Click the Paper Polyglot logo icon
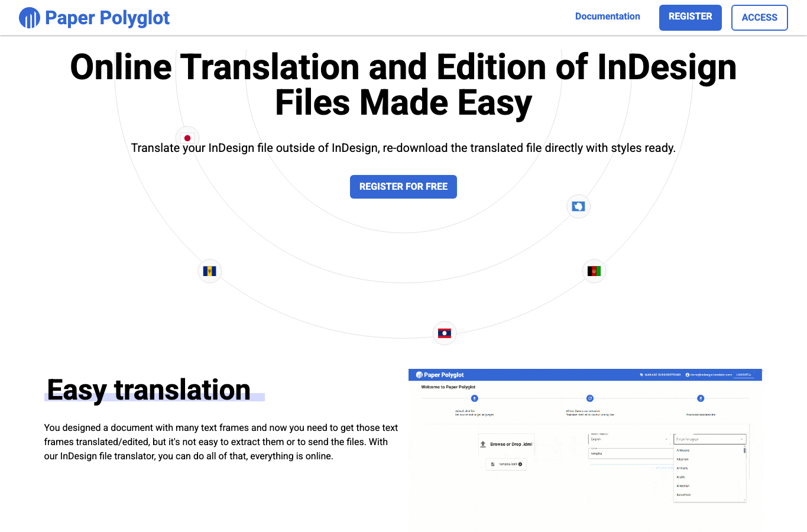Screen dimensions: 807x532 30,18
